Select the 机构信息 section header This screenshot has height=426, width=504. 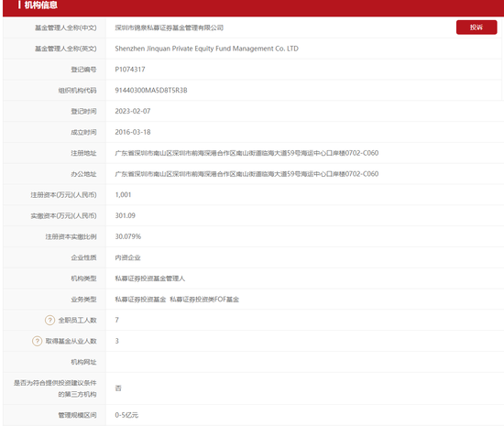point(41,5)
